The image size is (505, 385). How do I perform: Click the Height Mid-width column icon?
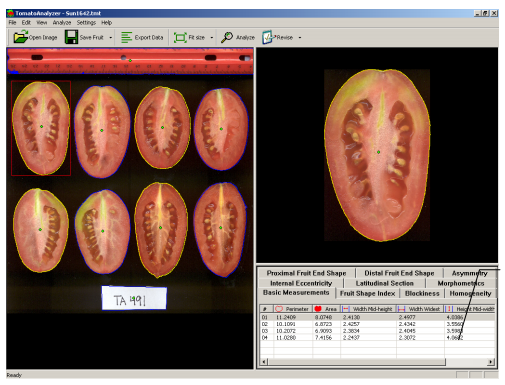coord(449,309)
